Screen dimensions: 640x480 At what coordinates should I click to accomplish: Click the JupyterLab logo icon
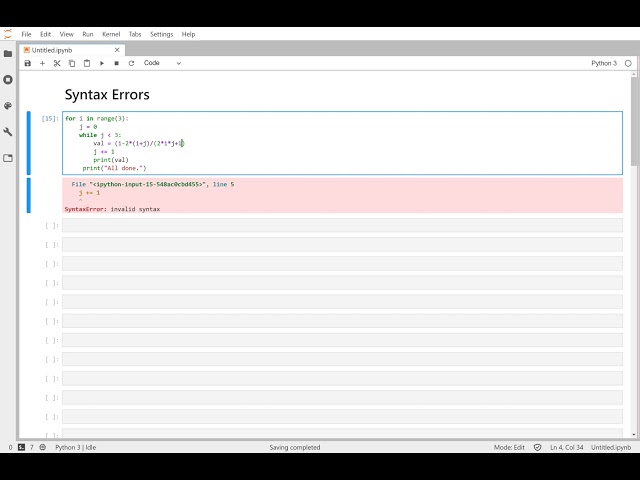click(x=8, y=34)
